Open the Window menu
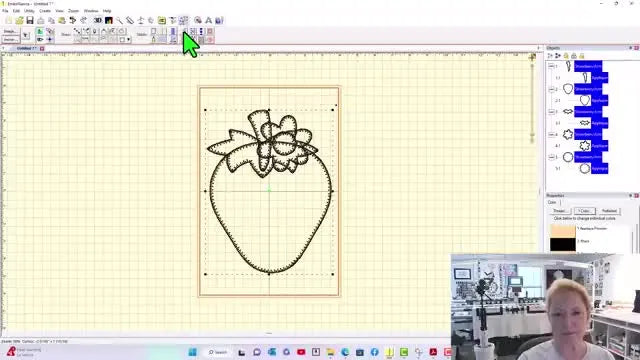The height and width of the screenshot is (360, 640). (91, 11)
